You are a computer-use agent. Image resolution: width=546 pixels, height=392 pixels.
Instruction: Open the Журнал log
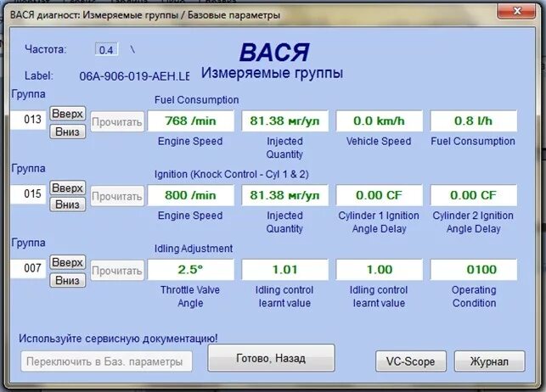[490, 361]
